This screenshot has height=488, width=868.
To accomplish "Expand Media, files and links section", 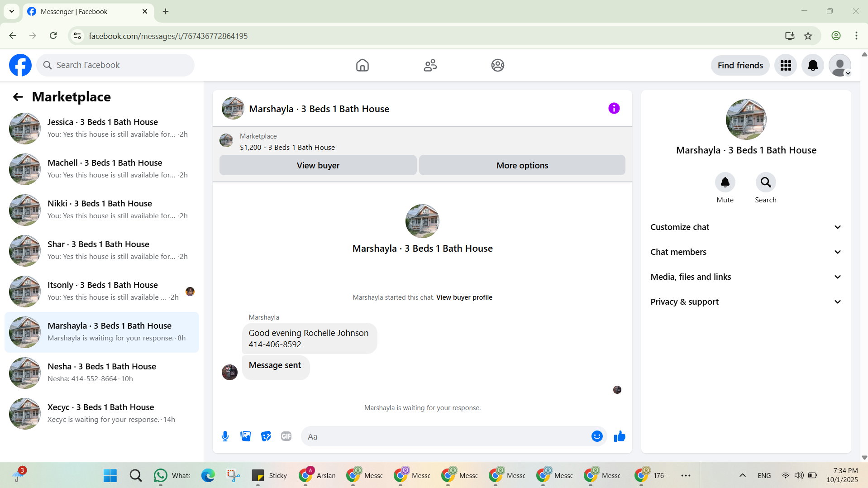I will pos(746,277).
